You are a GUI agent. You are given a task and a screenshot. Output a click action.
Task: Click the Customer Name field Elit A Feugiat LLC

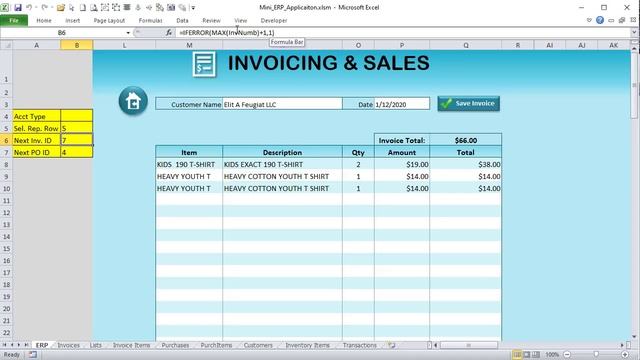282,104
